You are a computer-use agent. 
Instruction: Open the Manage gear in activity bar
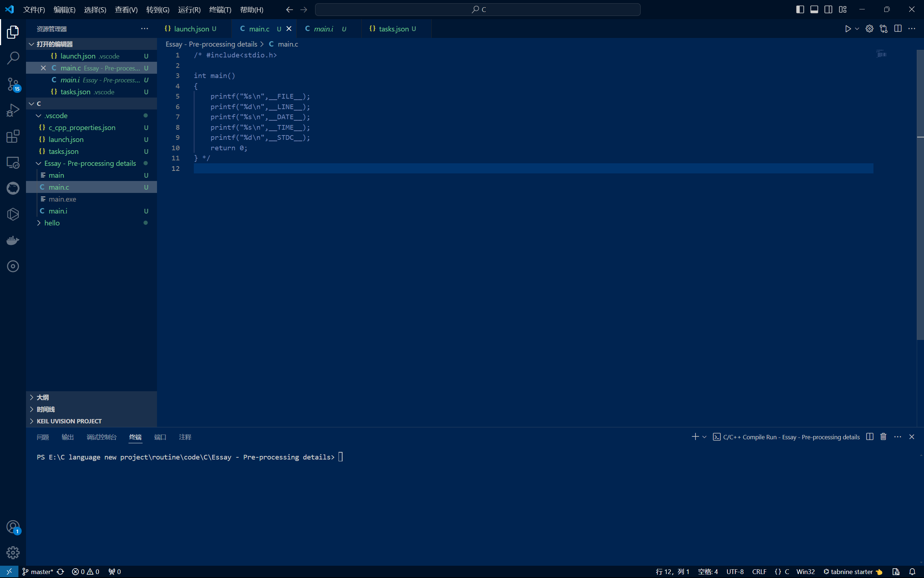[13, 552]
